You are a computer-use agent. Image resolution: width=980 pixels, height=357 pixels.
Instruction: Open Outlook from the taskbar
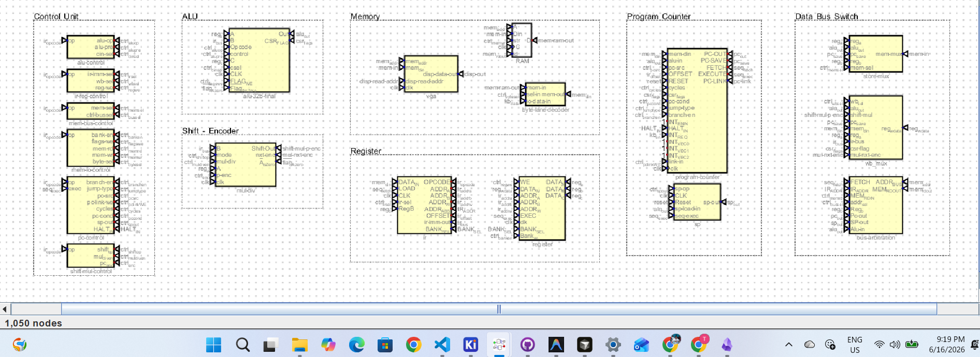coord(641,345)
